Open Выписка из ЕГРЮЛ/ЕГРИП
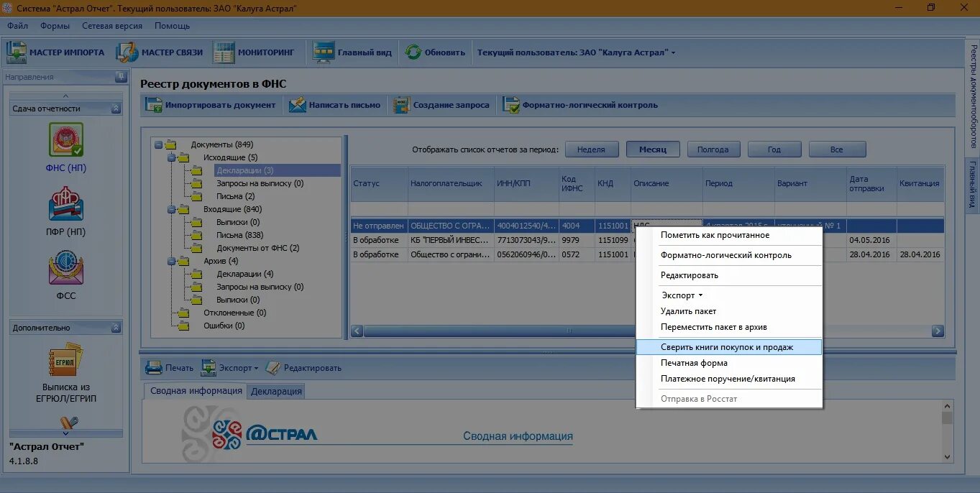 (x=65, y=373)
